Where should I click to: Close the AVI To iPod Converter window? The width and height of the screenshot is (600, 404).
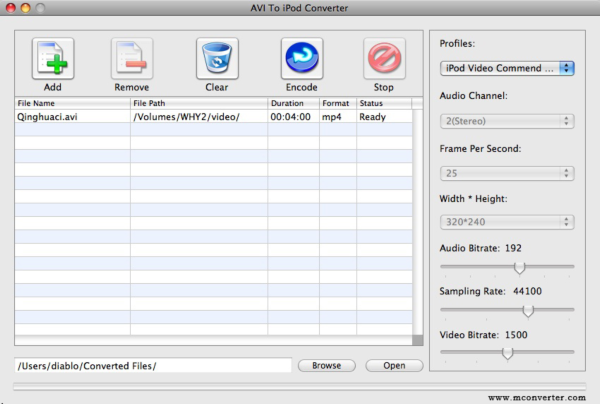coord(11,8)
